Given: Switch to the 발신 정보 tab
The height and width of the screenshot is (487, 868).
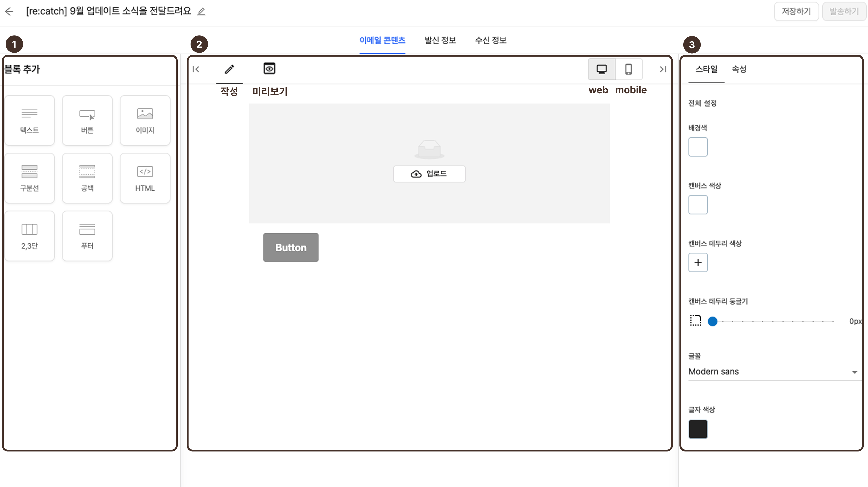Looking at the screenshot, I should (440, 40).
